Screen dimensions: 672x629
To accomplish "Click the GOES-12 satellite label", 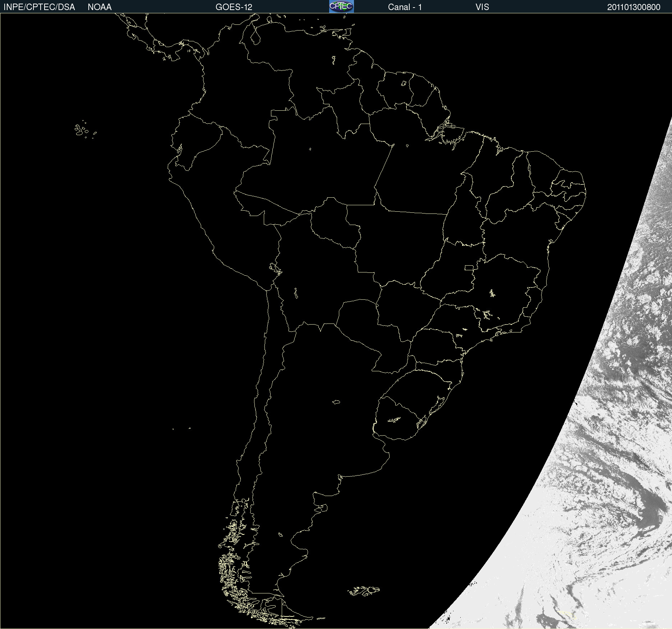I will click(234, 7).
